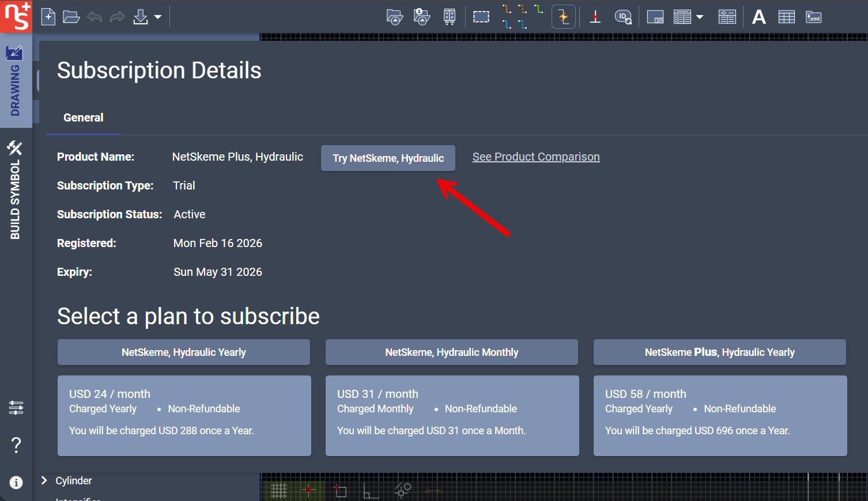Insert a table with grid icon

click(x=787, y=17)
